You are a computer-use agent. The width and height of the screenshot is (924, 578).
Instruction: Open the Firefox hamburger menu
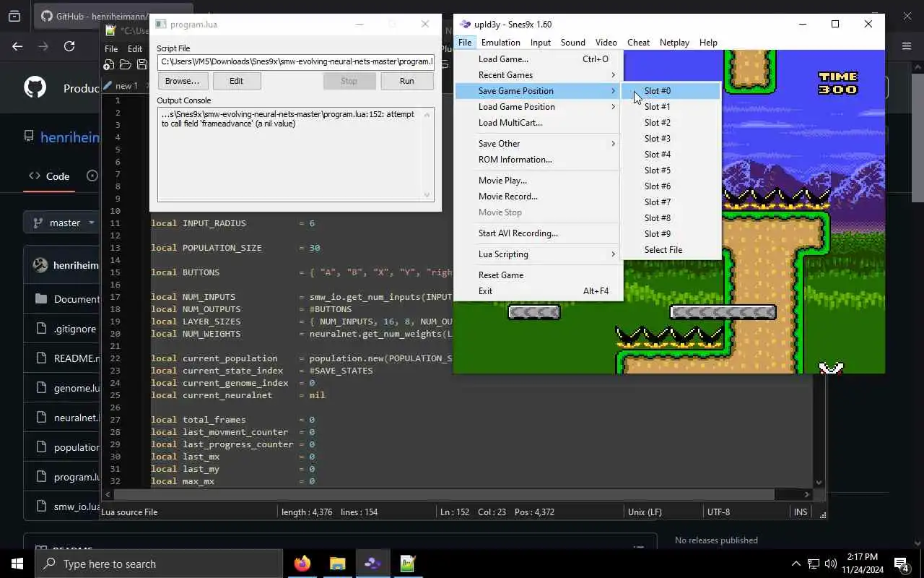[x=907, y=46]
